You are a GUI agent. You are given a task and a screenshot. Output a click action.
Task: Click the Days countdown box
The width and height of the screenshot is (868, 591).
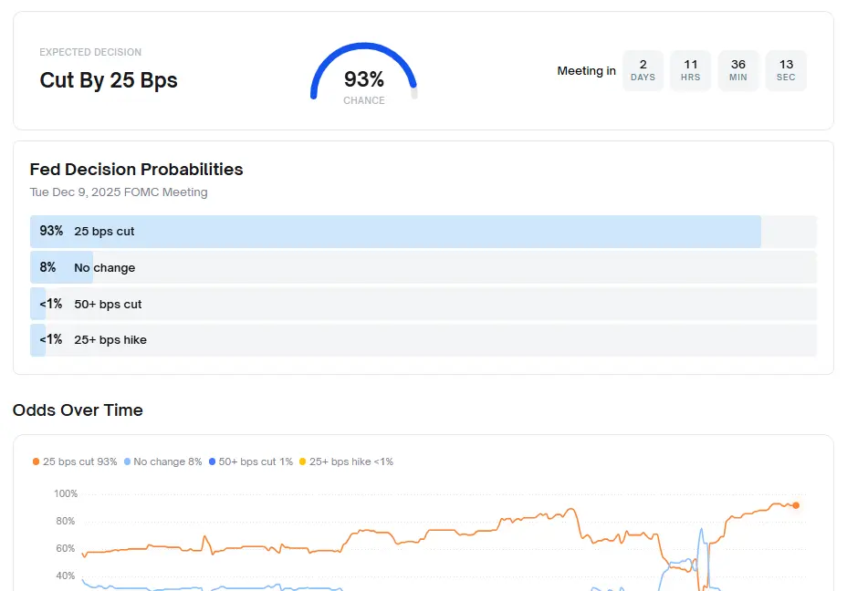pyautogui.click(x=643, y=70)
